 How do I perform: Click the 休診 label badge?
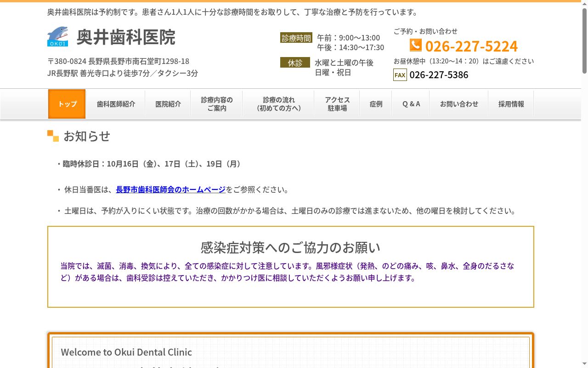[295, 63]
